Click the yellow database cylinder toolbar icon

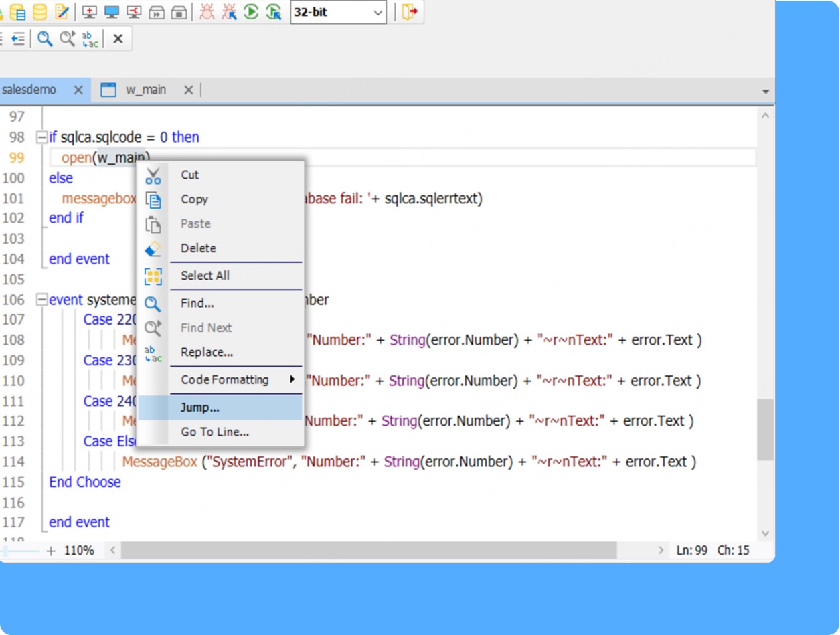(x=40, y=12)
